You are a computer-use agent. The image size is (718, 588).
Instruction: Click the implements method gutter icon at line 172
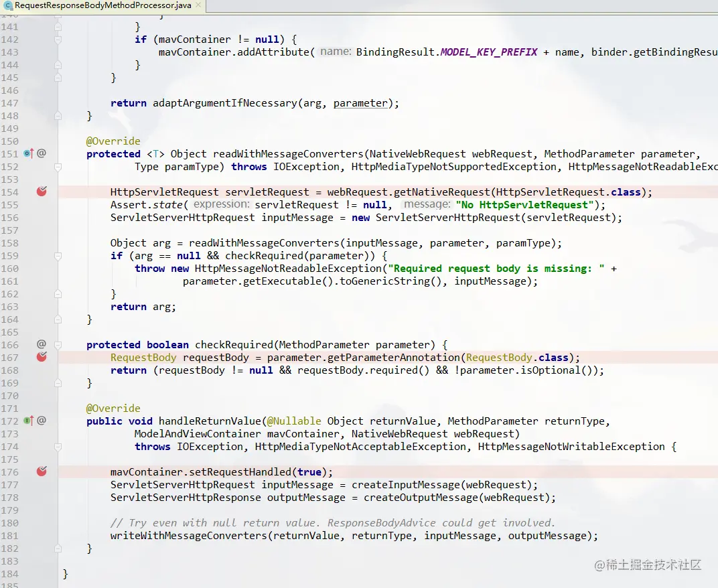28,421
